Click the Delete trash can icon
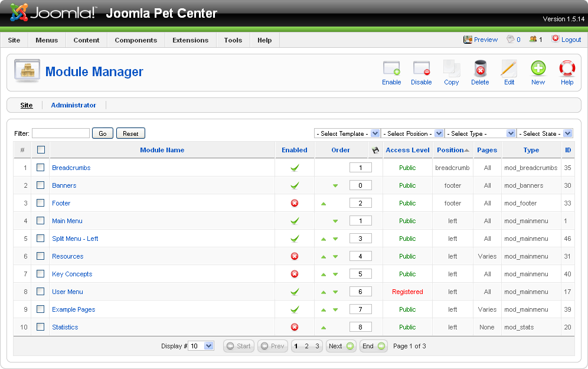This screenshot has height=369, width=588. coord(480,68)
